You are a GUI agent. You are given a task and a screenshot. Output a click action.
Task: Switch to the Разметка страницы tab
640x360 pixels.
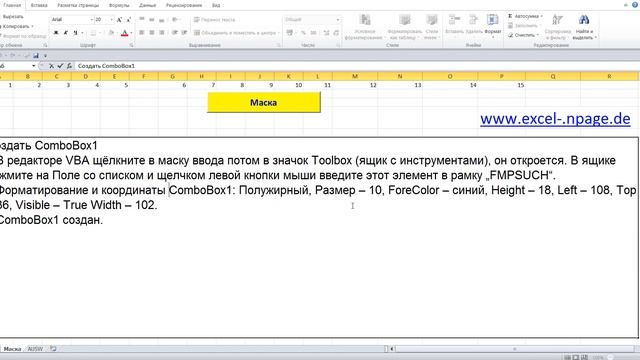click(x=78, y=5)
